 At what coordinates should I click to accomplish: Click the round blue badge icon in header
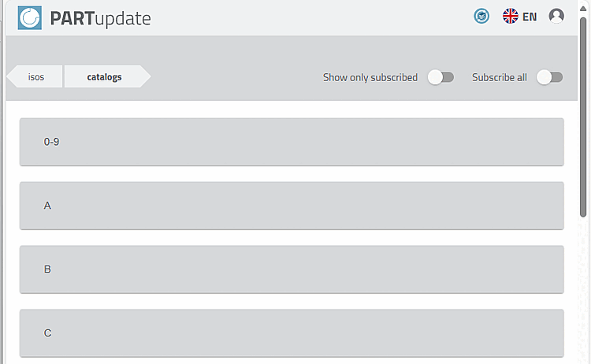(x=481, y=17)
